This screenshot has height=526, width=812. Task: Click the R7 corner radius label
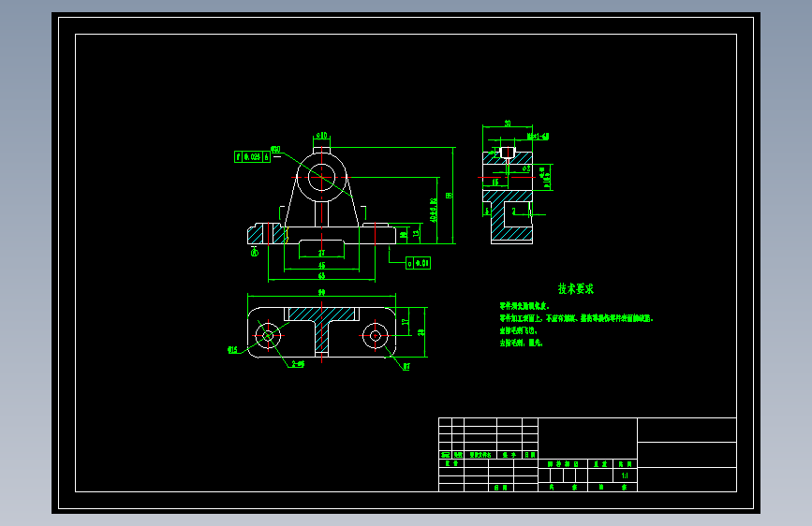pos(406,367)
